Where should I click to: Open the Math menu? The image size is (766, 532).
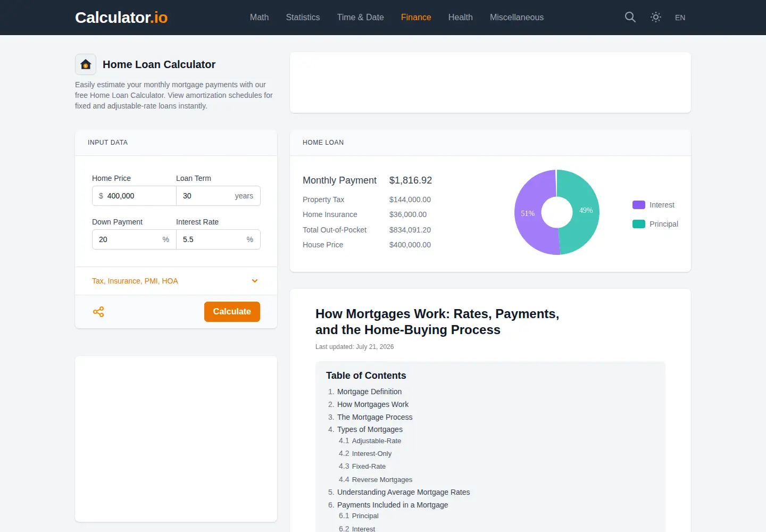[259, 17]
